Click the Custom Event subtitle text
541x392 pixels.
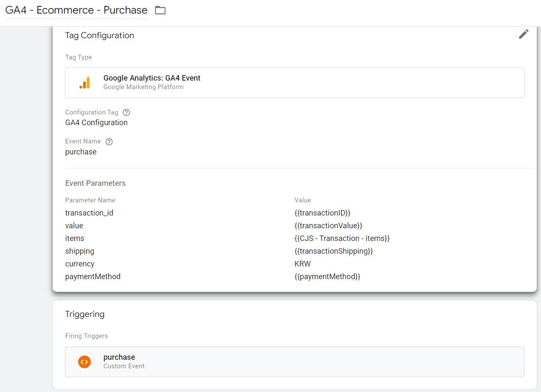click(x=124, y=366)
